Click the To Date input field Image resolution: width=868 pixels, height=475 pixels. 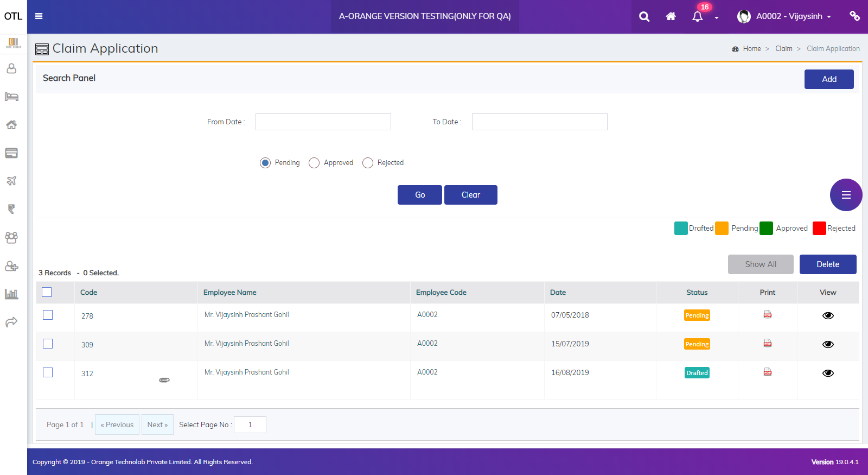[x=540, y=122]
